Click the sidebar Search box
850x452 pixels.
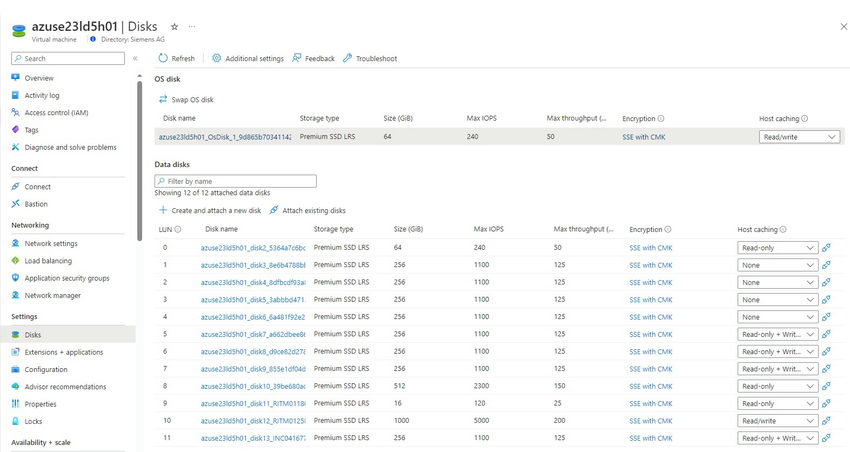click(70, 59)
